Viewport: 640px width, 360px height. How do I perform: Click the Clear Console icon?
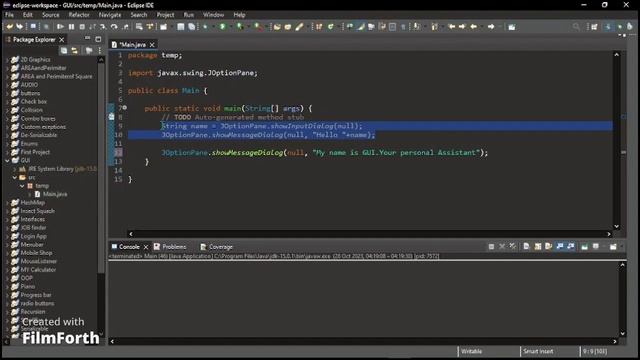[526, 247]
